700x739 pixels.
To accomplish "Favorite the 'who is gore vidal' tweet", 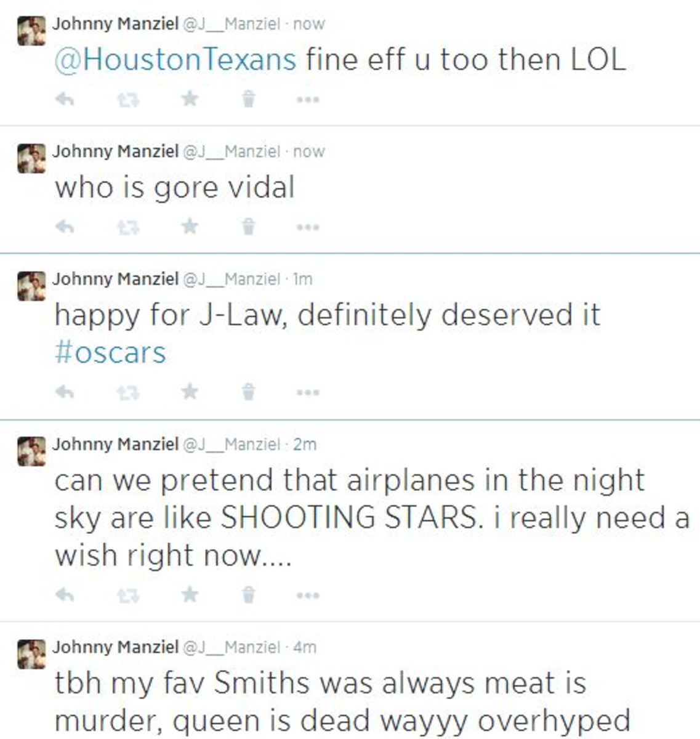I will 188,226.
